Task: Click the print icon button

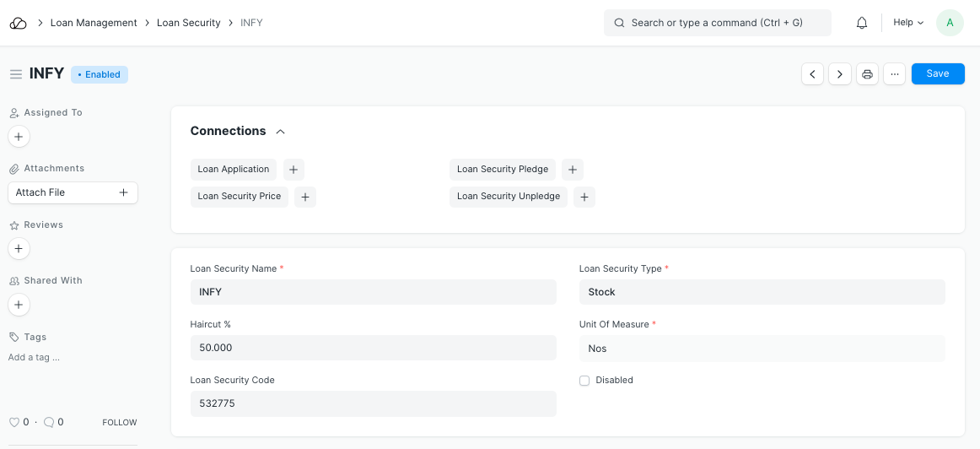Action: pyautogui.click(x=867, y=74)
